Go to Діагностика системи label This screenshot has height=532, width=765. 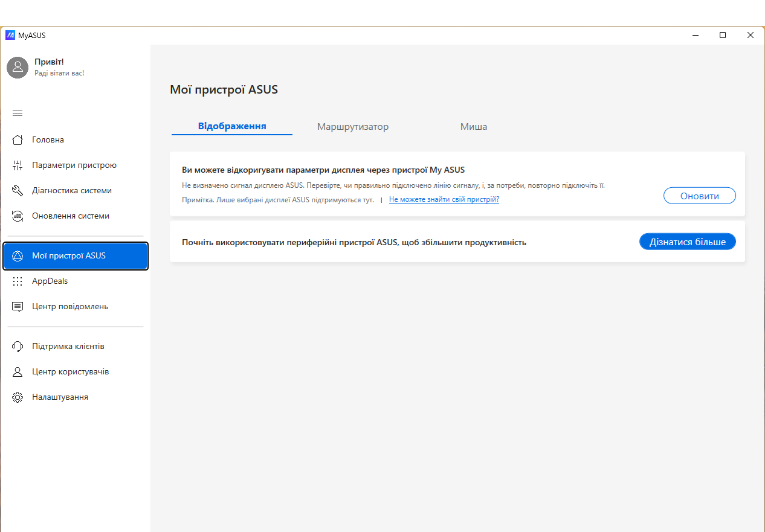tap(72, 190)
